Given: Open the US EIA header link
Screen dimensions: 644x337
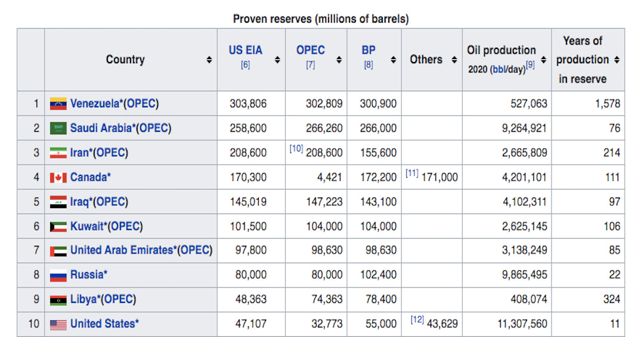Looking at the screenshot, I should click(245, 50).
